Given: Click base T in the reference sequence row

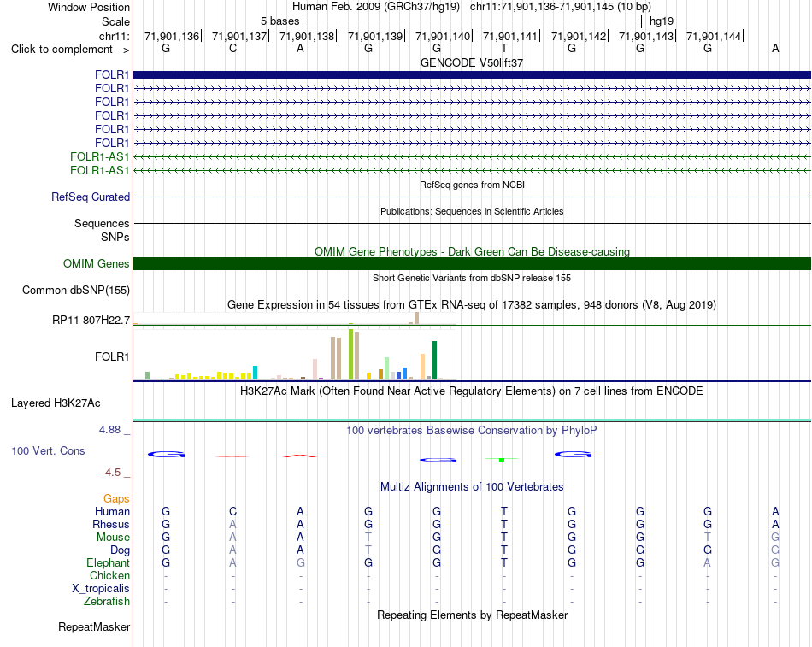Looking at the screenshot, I should click(504, 48).
